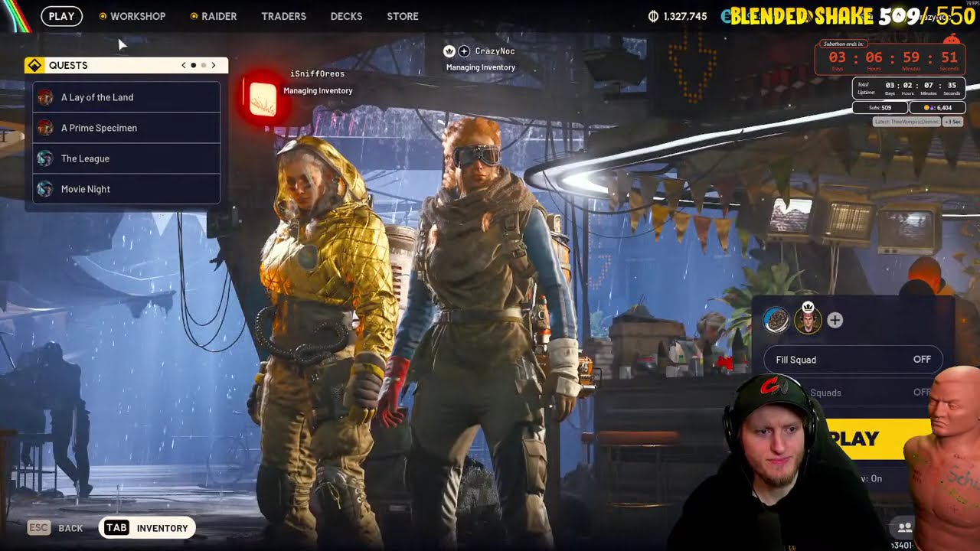Select the iSniffOreos player name
Screen dimensions: 980x551
[317, 73]
